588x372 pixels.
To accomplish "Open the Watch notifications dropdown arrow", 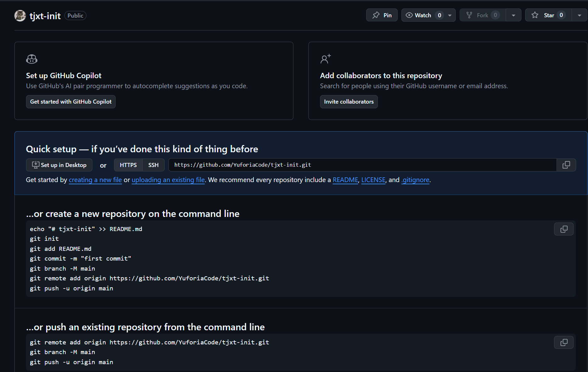I will coord(450,15).
